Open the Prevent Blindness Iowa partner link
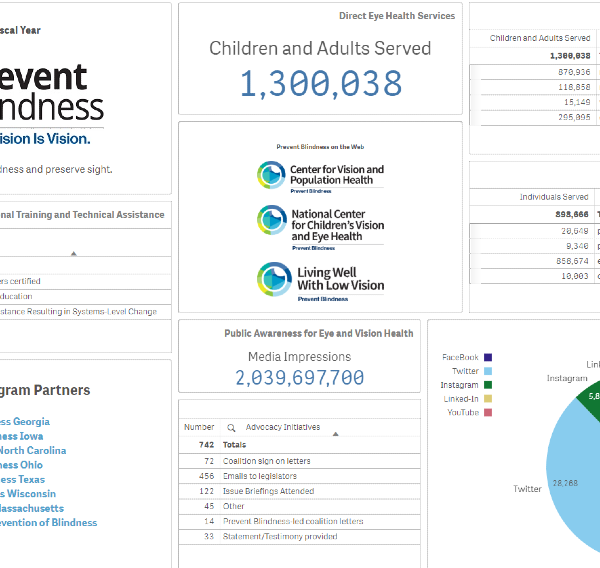 click(21, 436)
